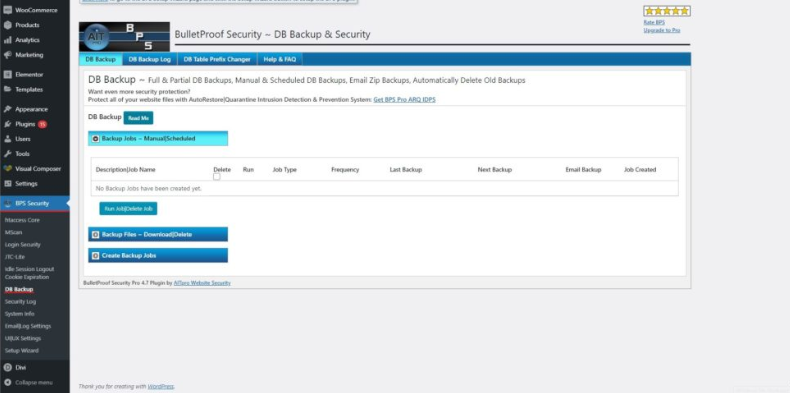Click the Elementor sidebar icon
Image resolution: width=790 pixels, height=393 pixels.
pyautogui.click(x=8, y=75)
